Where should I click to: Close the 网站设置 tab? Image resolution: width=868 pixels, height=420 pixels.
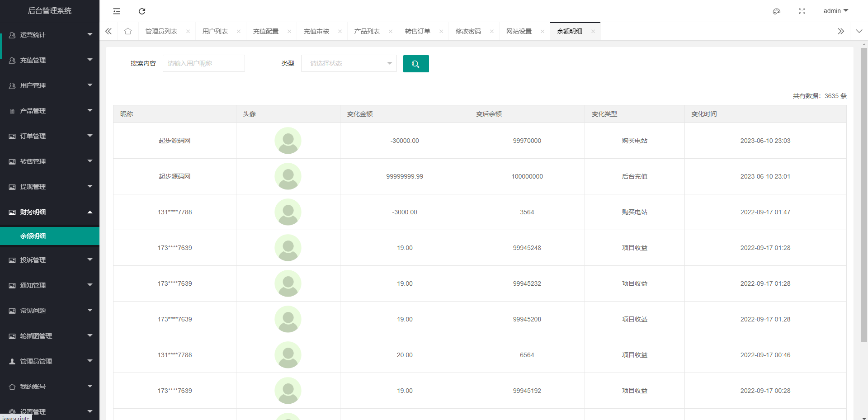[x=542, y=32]
